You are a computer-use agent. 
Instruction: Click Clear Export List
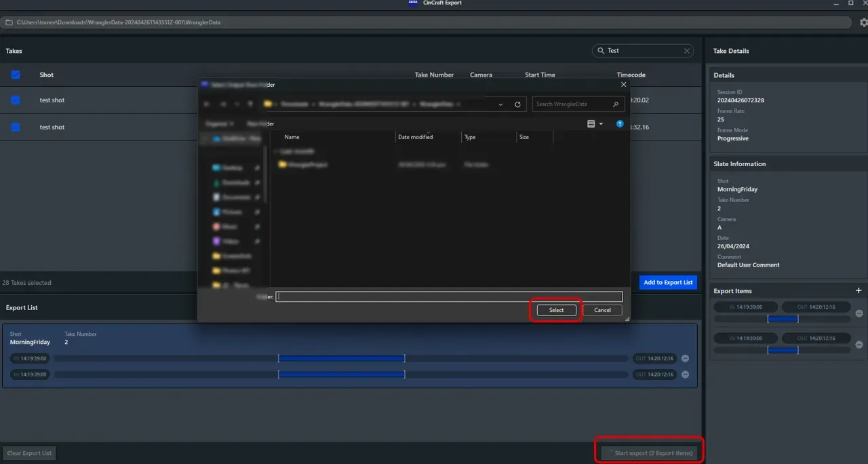(x=29, y=453)
